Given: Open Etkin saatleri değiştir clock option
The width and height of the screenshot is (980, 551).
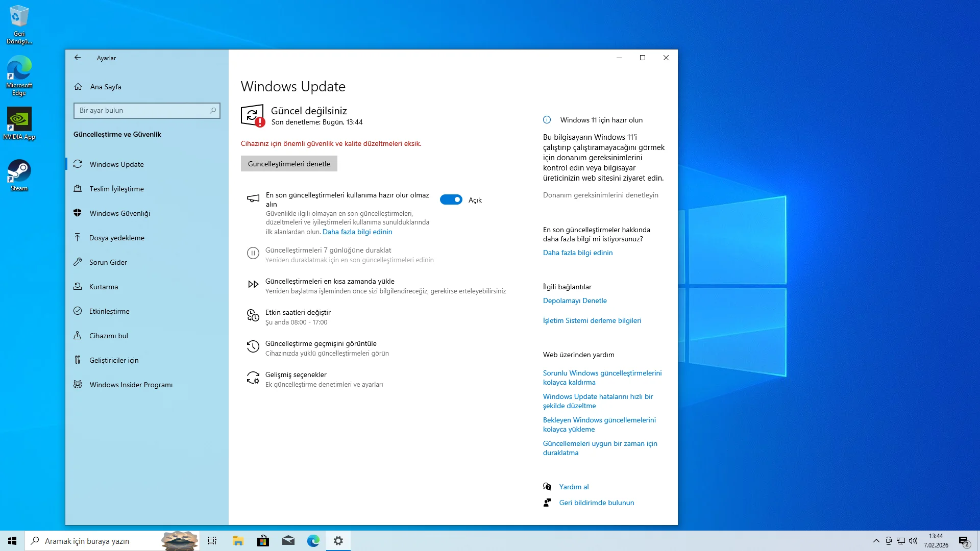Looking at the screenshot, I should [x=298, y=312].
